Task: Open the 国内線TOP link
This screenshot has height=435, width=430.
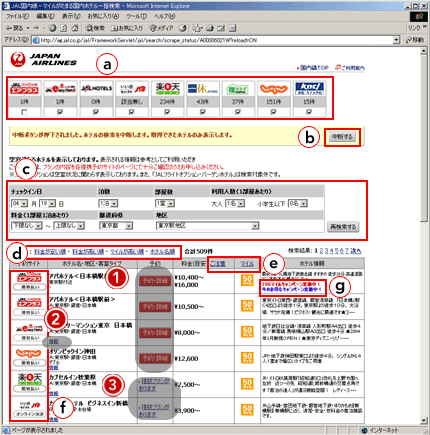Action: (313, 68)
